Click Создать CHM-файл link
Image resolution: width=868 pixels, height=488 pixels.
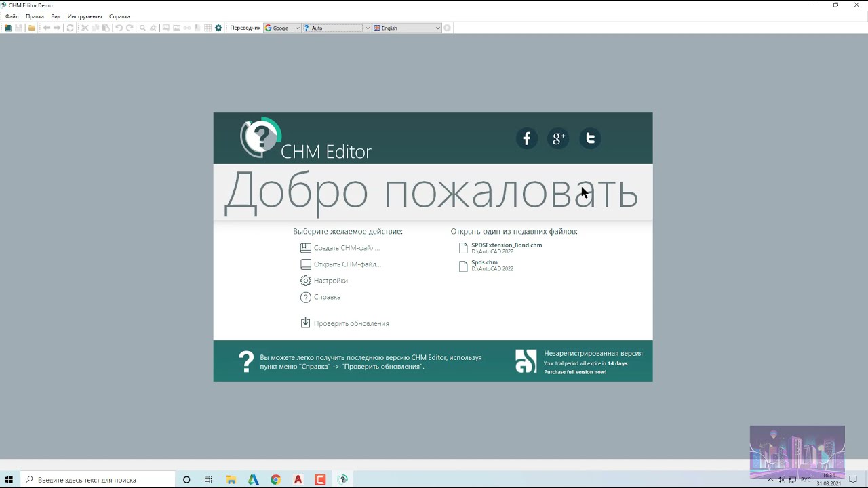point(347,248)
